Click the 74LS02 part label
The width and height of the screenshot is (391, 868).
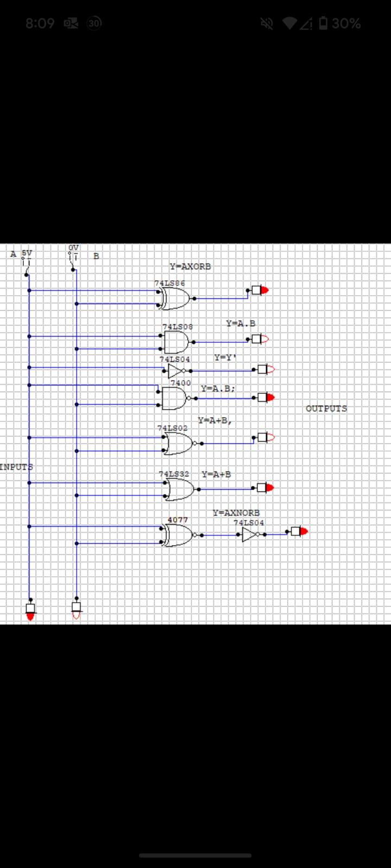coord(172,428)
